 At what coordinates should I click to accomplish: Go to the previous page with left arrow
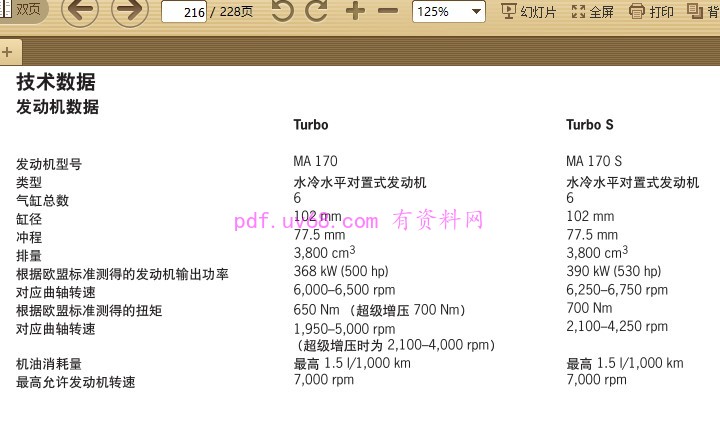pyautogui.click(x=80, y=11)
